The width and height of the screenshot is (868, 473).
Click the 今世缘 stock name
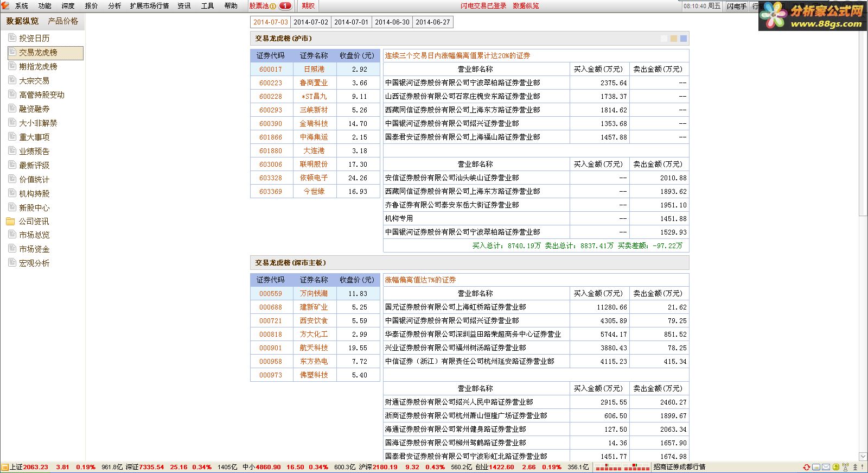(314, 192)
